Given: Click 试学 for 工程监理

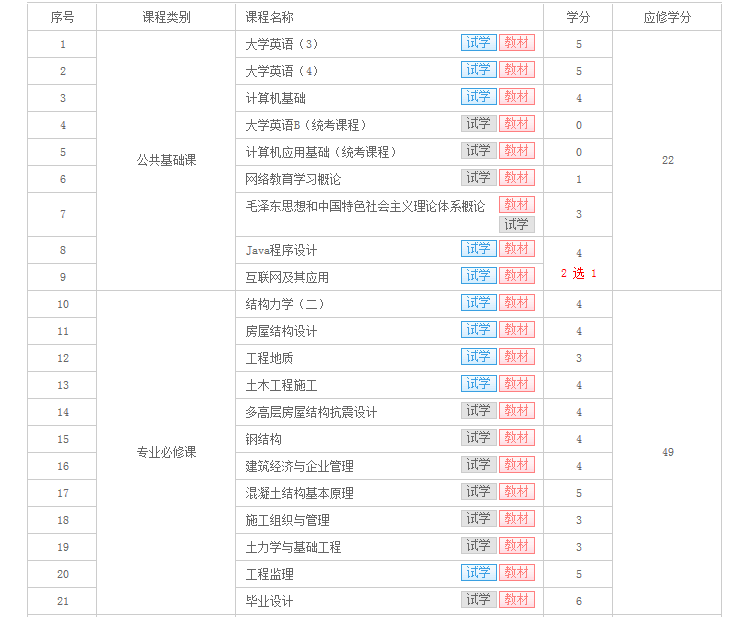Looking at the screenshot, I should point(478,573).
